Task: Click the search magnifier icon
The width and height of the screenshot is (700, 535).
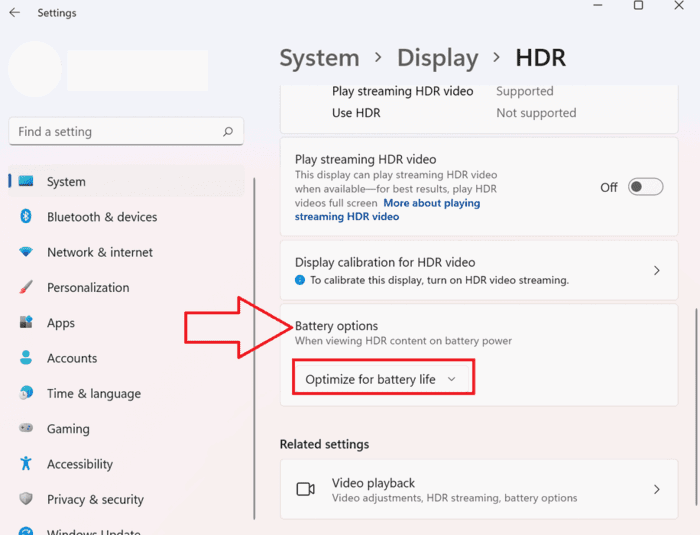Action: click(x=228, y=131)
